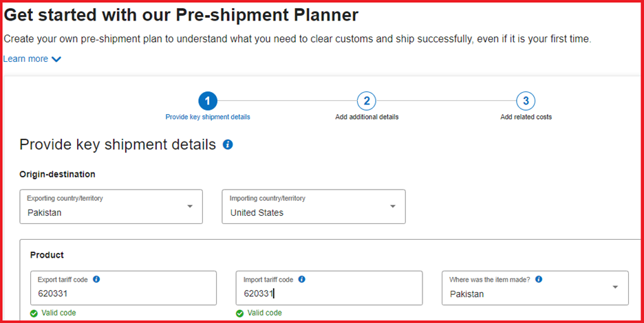Expand the Learn more chevron
Image resolution: width=644 pixels, height=323 pixels.
(x=56, y=59)
